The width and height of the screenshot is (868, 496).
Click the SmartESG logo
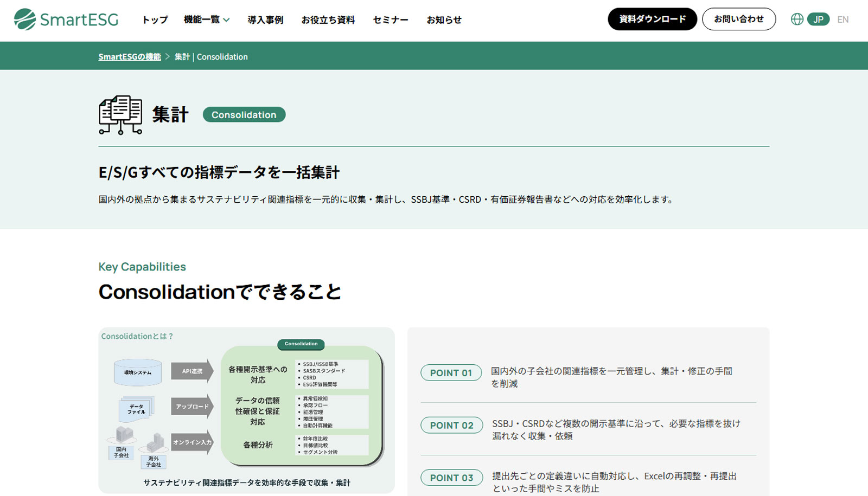pos(66,20)
